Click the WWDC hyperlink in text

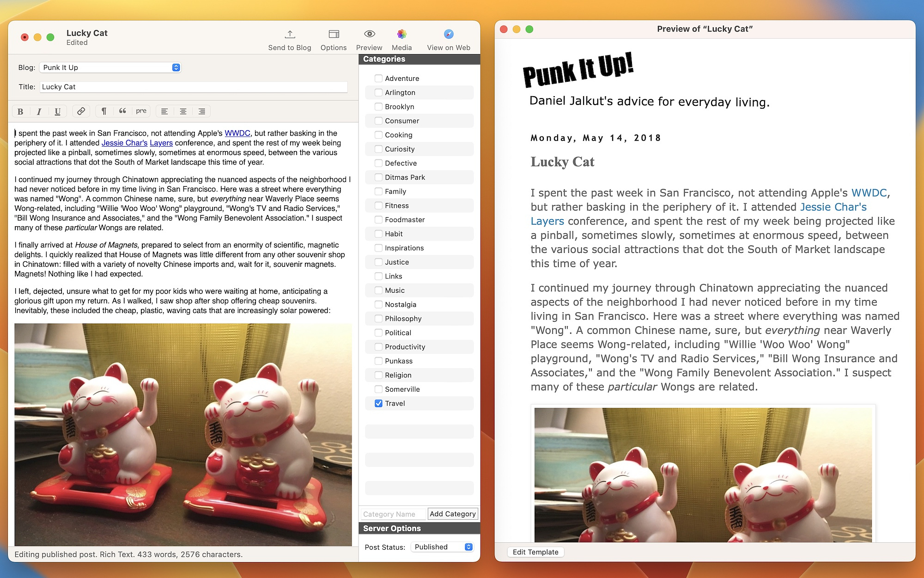tap(237, 133)
